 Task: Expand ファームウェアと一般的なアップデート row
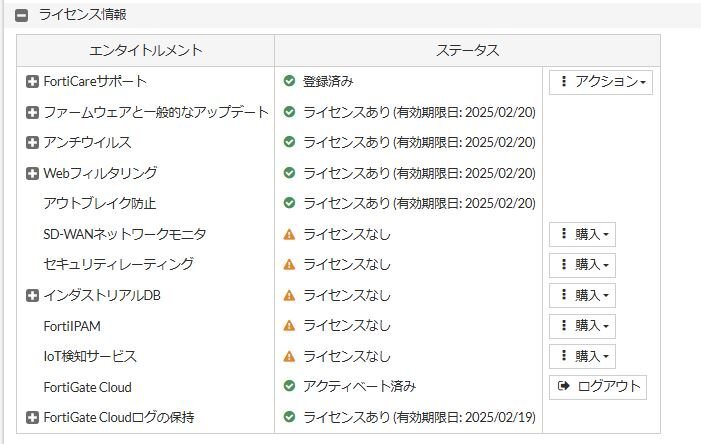click(32, 112)
